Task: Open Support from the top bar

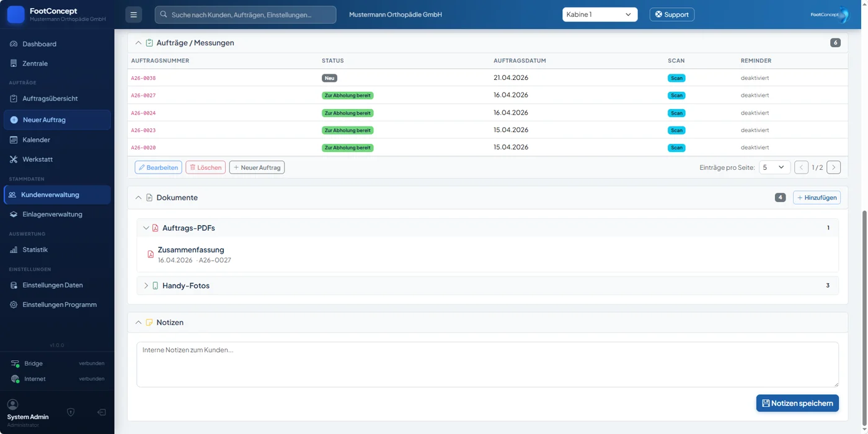Action: tap(672, 14)
